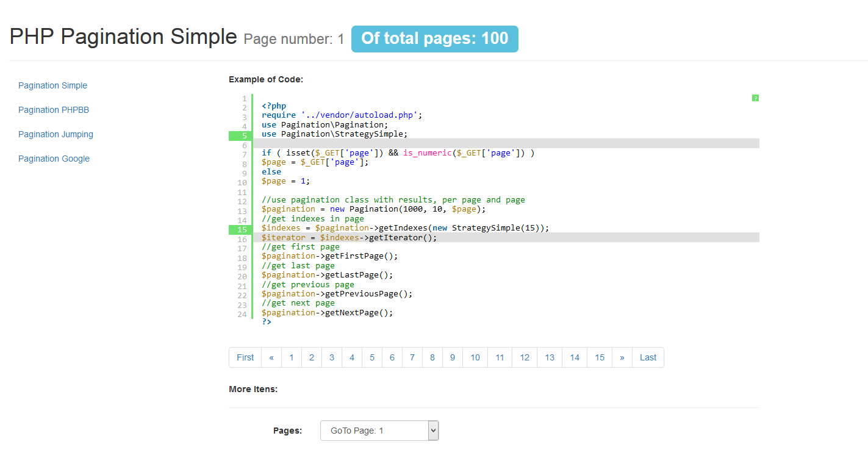
Task: Click the 'Pages:' form label
Action: coord(287,431)
